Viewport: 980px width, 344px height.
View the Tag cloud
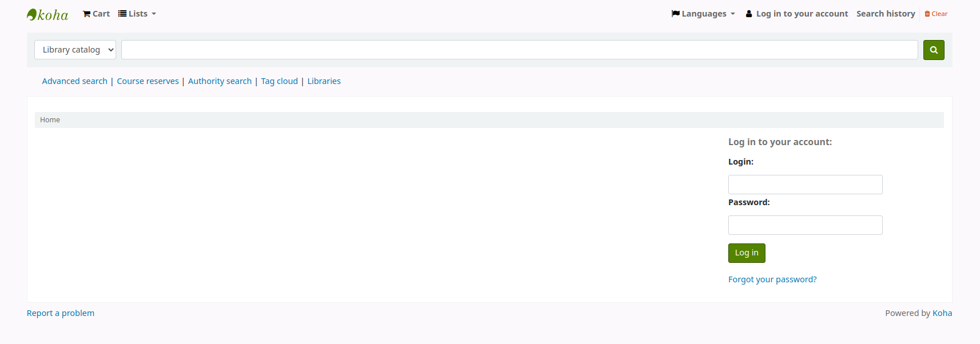[x=279, y=81]
